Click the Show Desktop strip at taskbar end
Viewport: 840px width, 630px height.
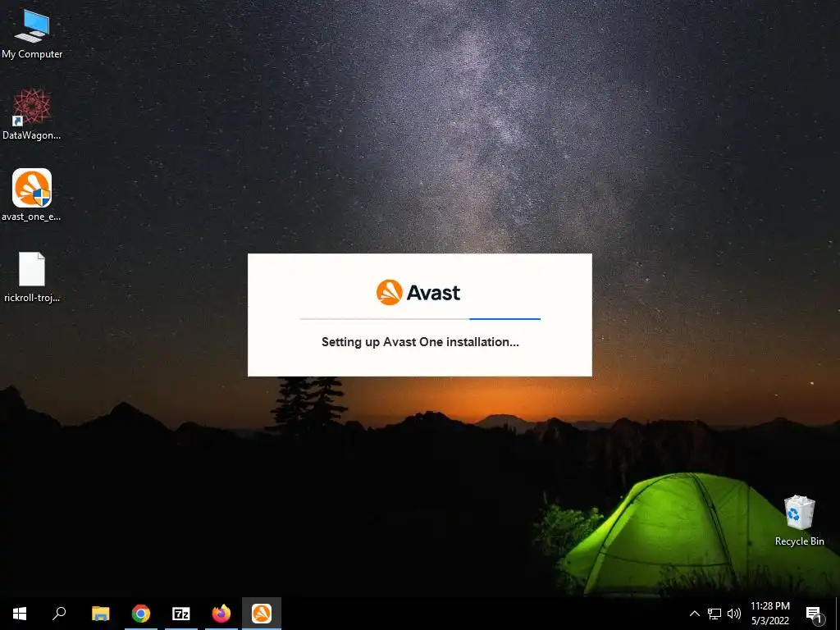[838, 614]
